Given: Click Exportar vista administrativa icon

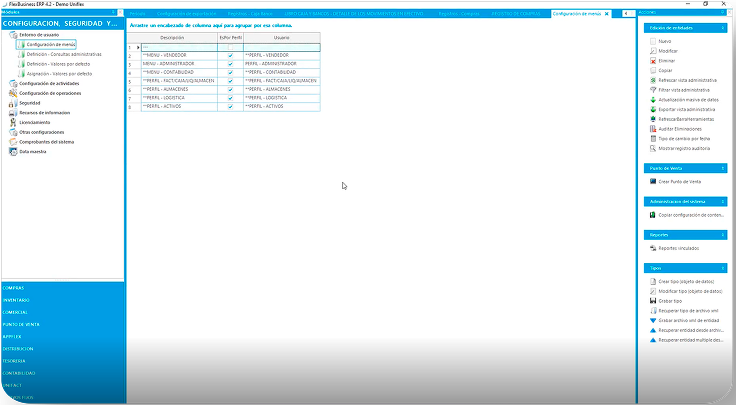Looking at the screenshot, I should coord(653,109).
